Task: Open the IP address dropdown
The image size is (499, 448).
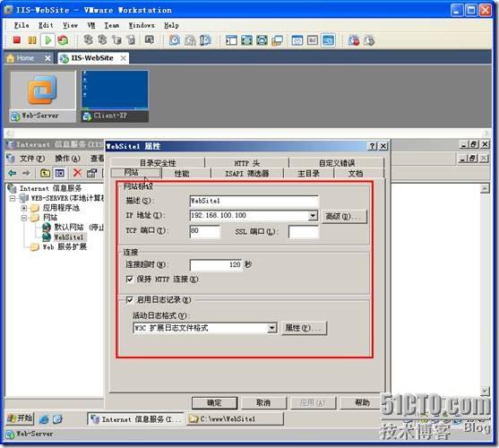Action: [313, 215]
